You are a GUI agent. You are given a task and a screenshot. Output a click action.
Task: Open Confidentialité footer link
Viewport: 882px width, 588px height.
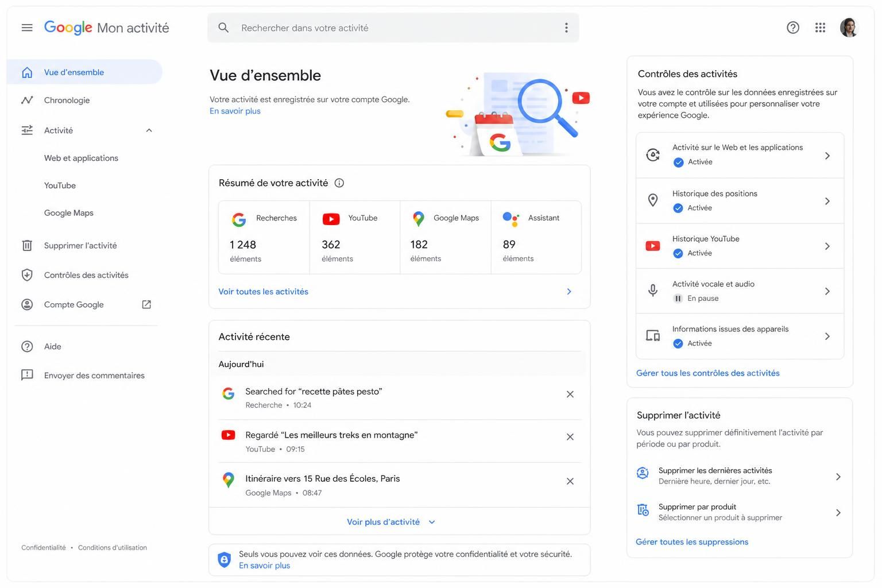coord(44,548)
